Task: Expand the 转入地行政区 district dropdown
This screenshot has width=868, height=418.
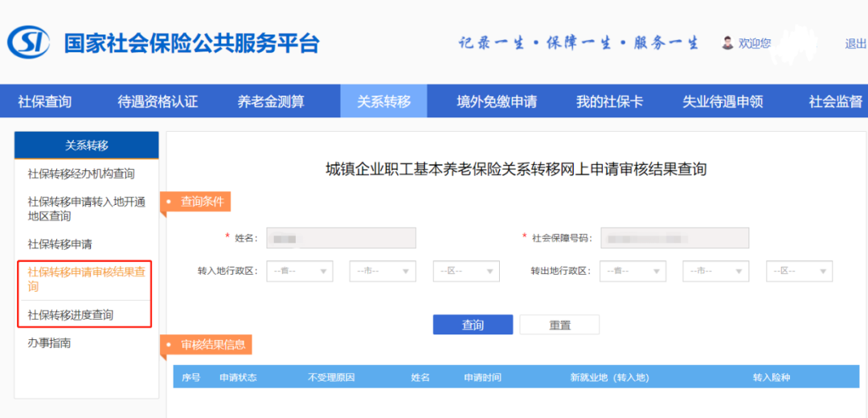Action: 466,271
